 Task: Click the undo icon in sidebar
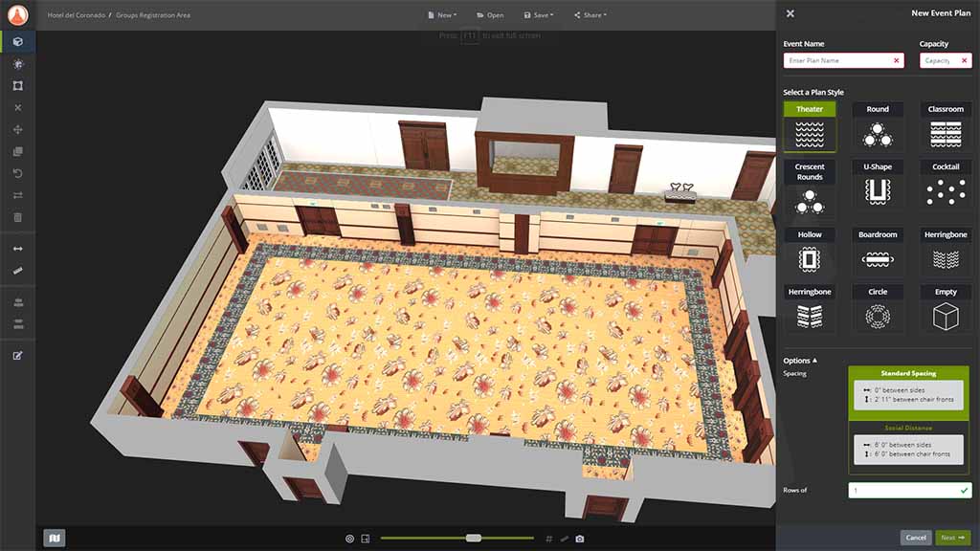click(x=19, y=173)
